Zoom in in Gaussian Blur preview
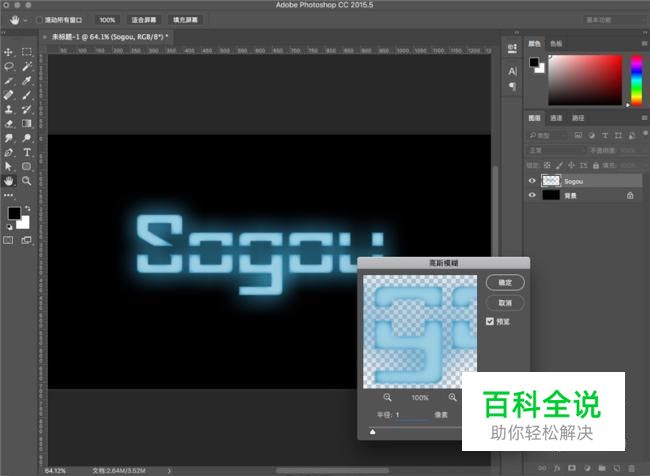 click(x=453, y=397)
